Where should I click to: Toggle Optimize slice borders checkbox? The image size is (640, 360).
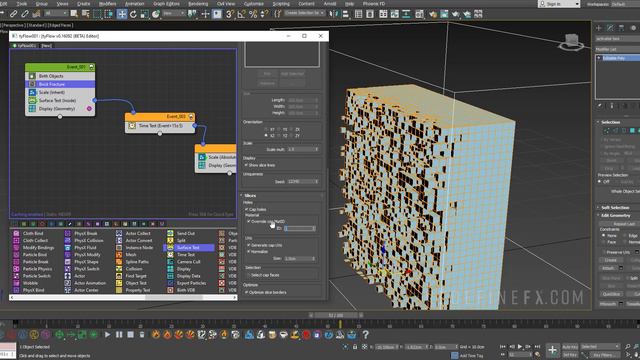click(x=246, y=292)
